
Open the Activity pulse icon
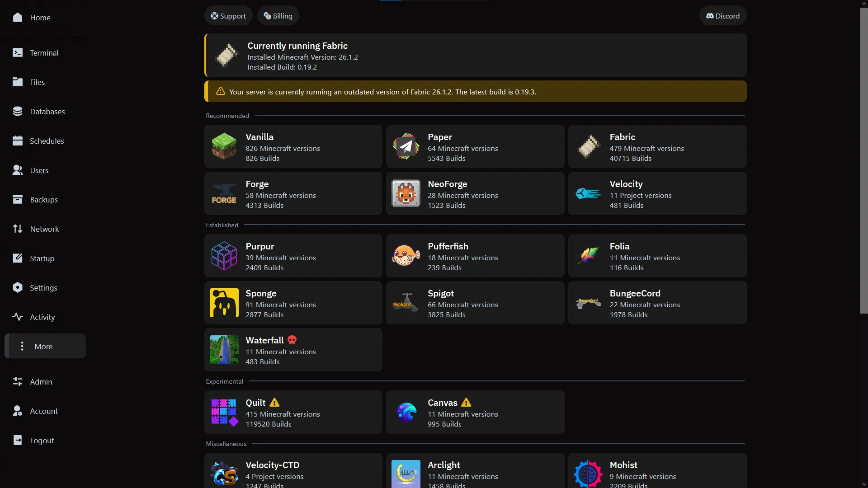(x=18, y=317)
